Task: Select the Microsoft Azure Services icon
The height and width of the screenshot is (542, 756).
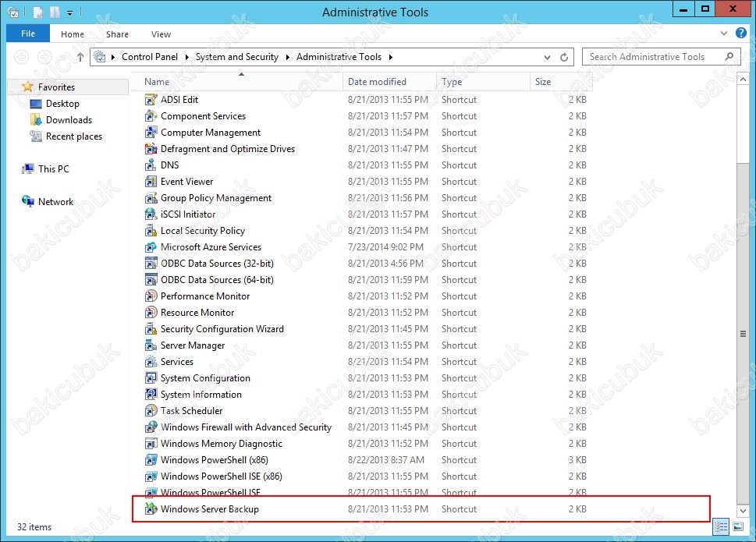Action: [x=151, y=247]
